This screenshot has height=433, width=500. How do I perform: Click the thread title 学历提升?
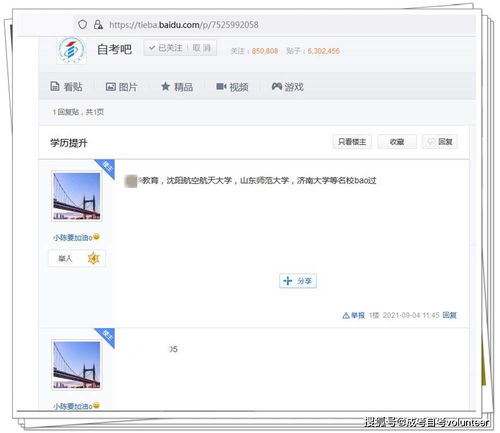tap(69, 143)
